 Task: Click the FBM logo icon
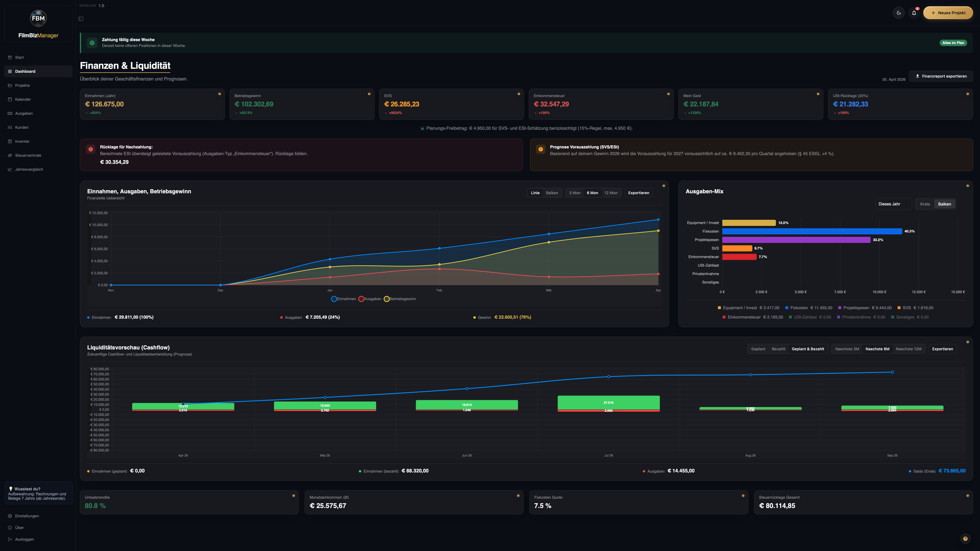[38, 18]
